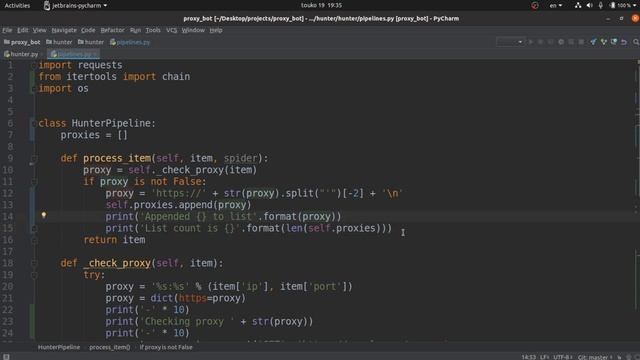
Task: Collapse 'if proxy is not False' fold marker line 11
Action: [34, 181]
